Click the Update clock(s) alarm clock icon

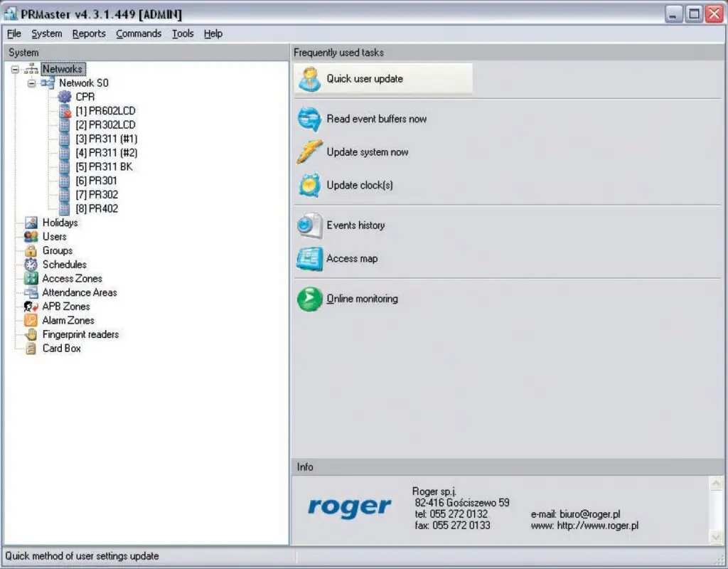click(x=310, y=186)
